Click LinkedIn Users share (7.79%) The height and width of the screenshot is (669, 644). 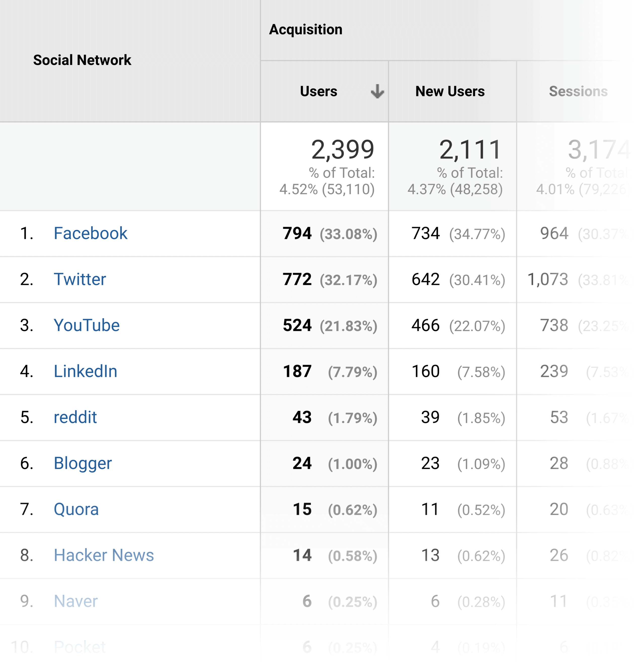click(x=352, y=372)
